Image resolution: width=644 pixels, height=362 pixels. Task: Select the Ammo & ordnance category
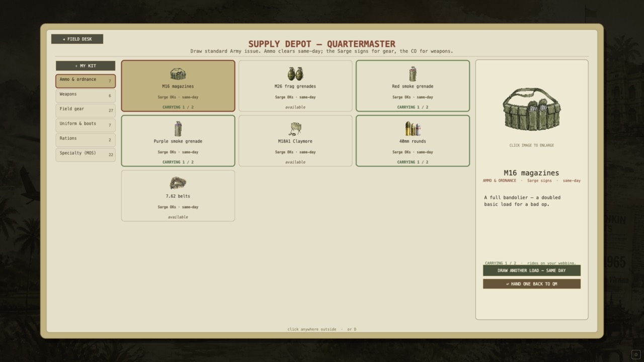tap(86, 80)
